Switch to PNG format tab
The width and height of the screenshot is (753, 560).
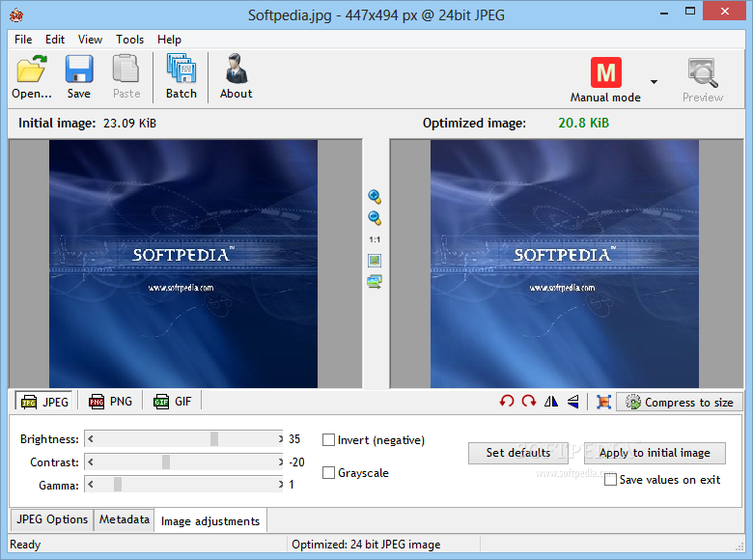click(110, 401)
